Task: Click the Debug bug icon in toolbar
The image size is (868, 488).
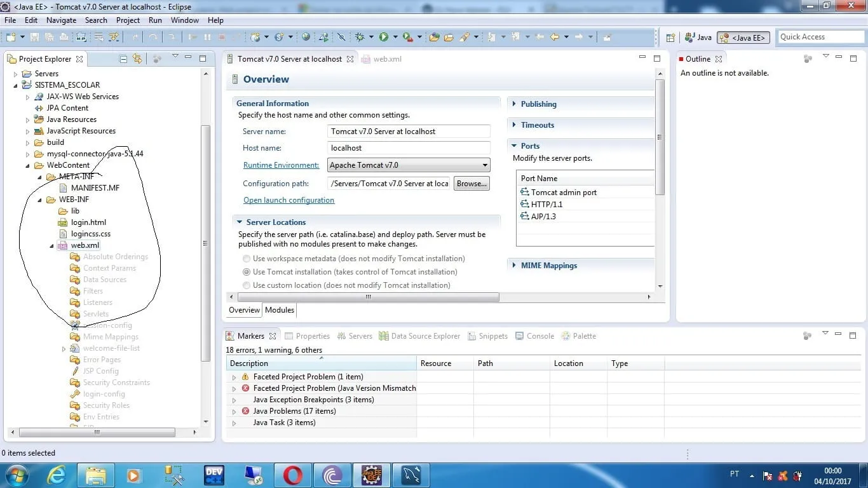Action: 360,37
